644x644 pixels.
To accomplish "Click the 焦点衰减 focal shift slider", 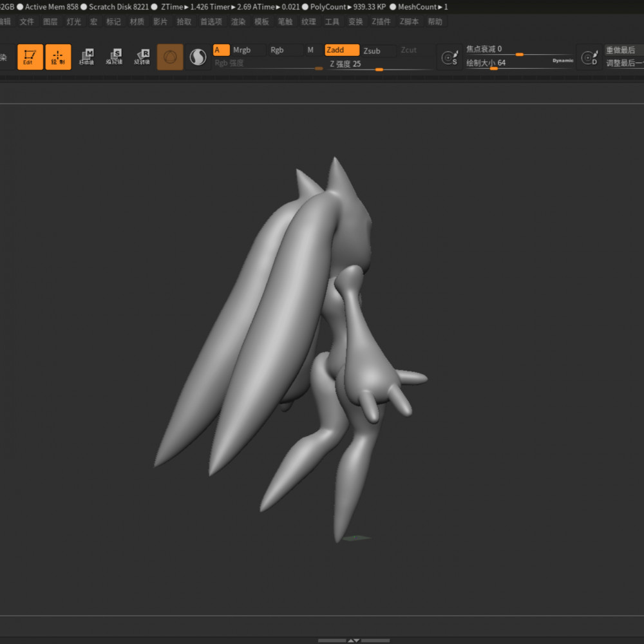I will (519, 50).
